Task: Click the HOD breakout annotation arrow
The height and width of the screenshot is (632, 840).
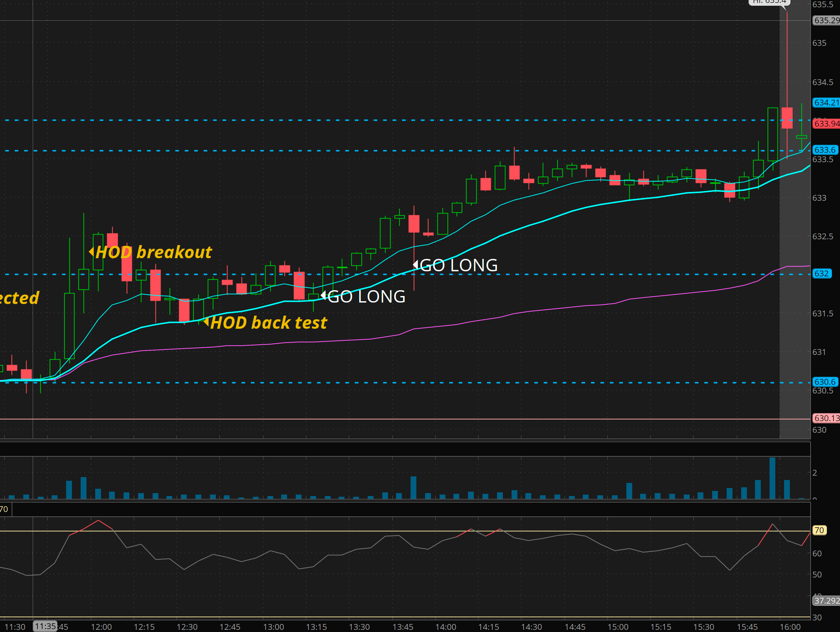Action: pyautogui.click(x=92, y=252)
